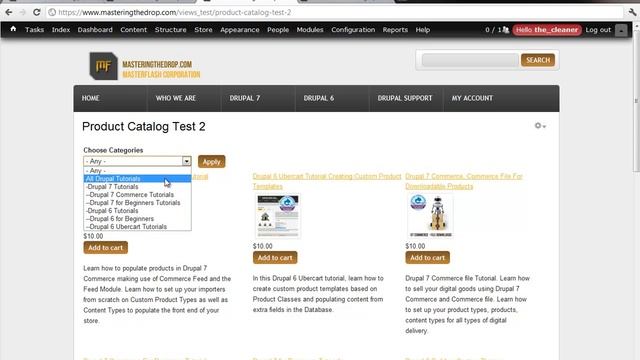Go to DRUPAL 7 navigation item
The height and width of the screenshot is (360, 640).
pyautogui.click(x=244, y=98)
